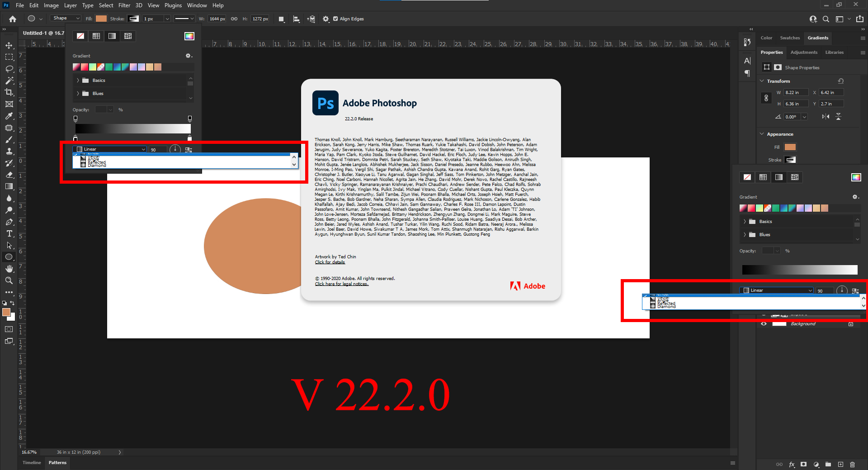The height and width of the screenshot is (470, 868).
Task: Open the gear settings in options bar
Action: pyautogui.click(x=325, y=19)
